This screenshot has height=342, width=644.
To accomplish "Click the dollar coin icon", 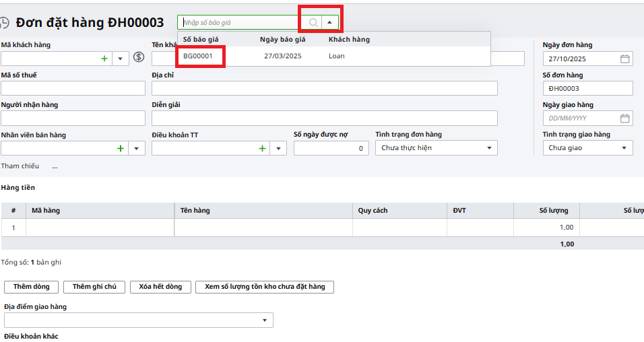I will (139, 57).
